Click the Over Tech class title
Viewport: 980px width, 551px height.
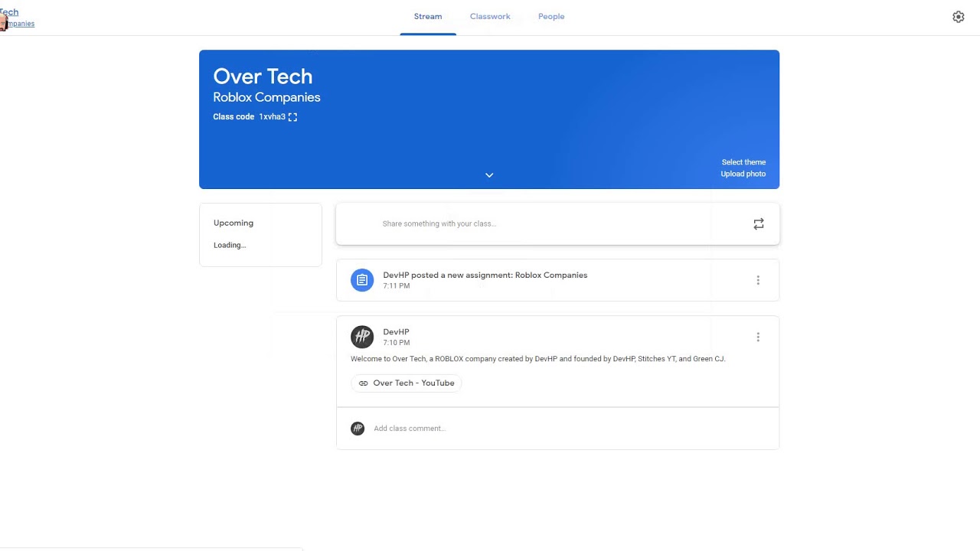tap(263, 77)
